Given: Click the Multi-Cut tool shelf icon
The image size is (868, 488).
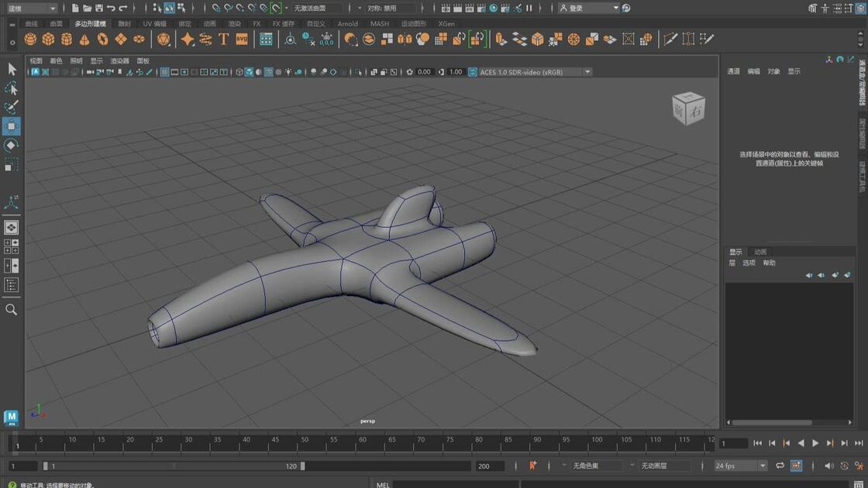Looking at the screenshot, I should click(670, 40).
